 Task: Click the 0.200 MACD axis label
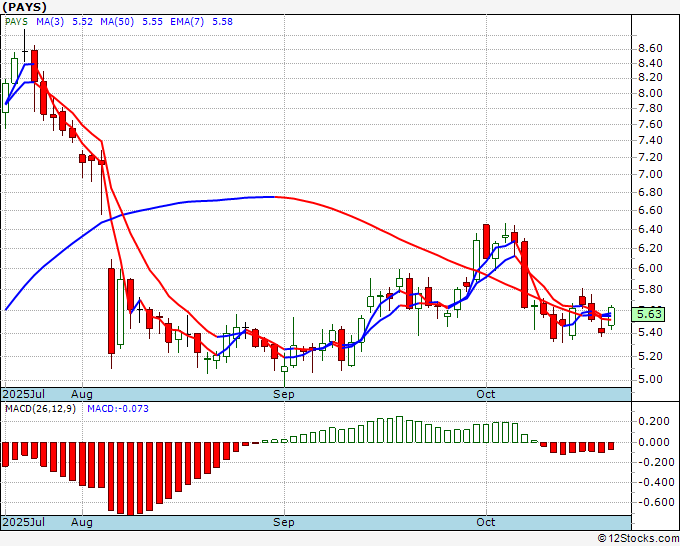click(654, 422)
